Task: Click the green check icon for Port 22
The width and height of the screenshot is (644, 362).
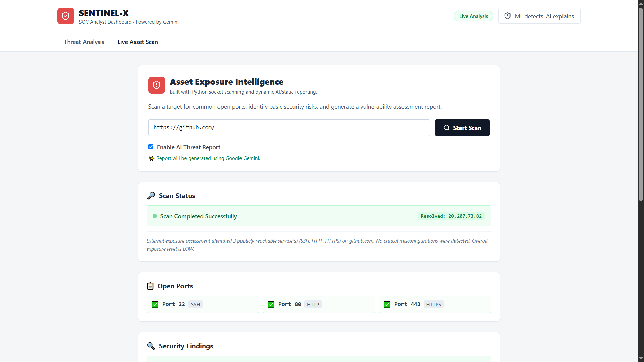Action: coord(155,304)
